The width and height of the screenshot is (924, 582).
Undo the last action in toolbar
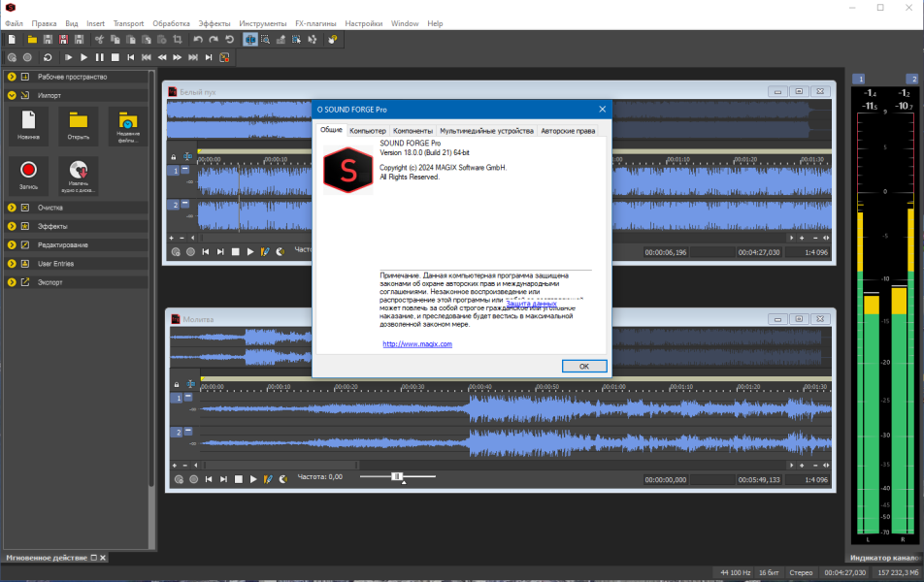click(198, 40)
